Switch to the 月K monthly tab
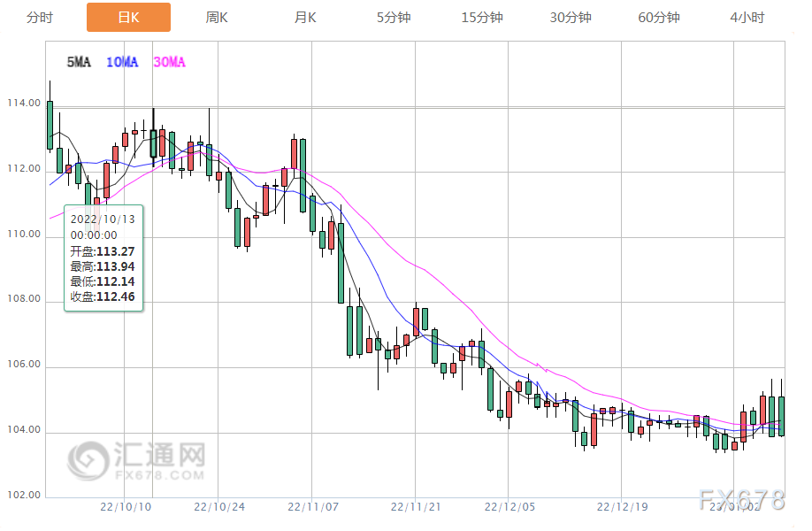812x531 pixels. point(305,18)
